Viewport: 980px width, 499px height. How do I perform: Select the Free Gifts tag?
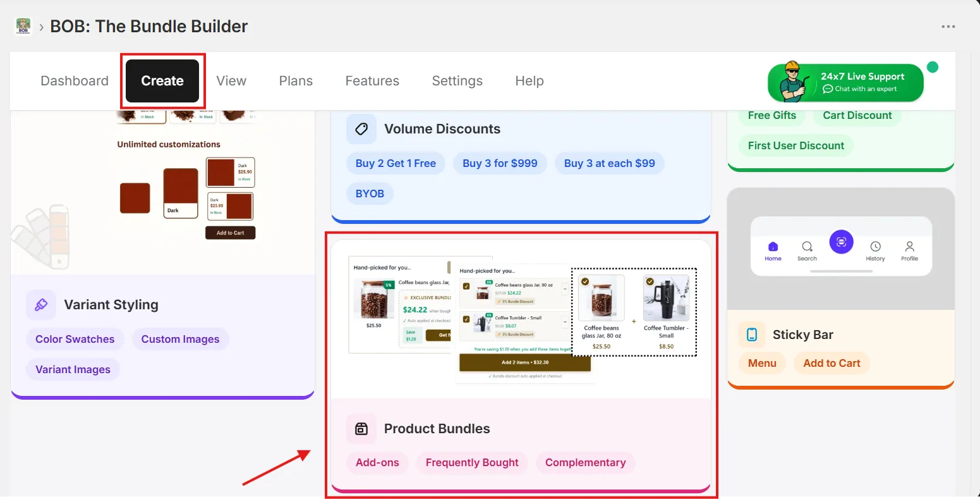(x=771, y=115)
